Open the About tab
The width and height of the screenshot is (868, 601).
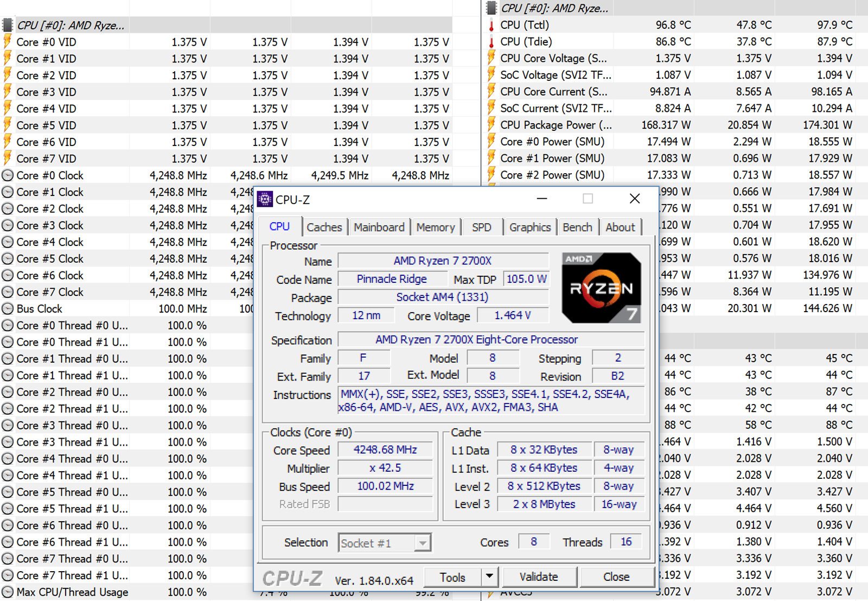[x=620, y=227]
